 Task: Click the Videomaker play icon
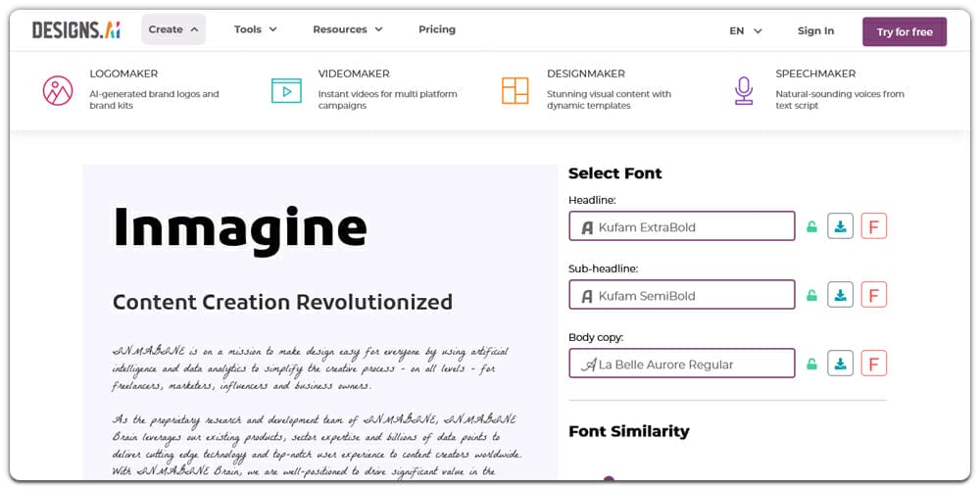pyautogui.click(x=286, y=90)
